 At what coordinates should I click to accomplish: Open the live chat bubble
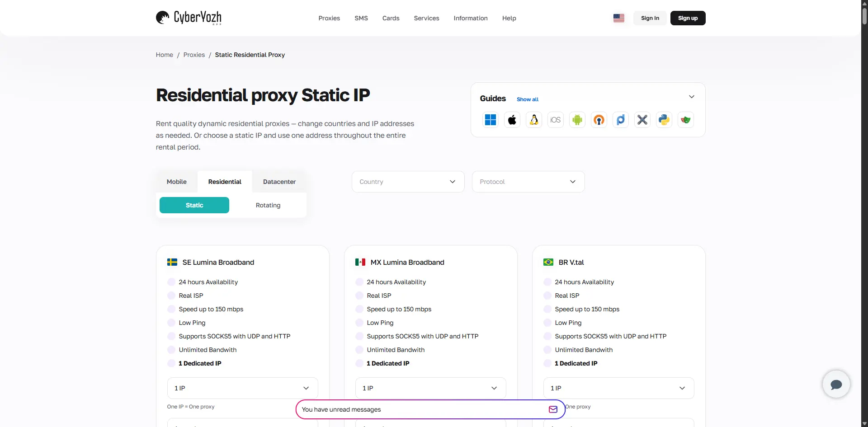[x=836, y=384]
